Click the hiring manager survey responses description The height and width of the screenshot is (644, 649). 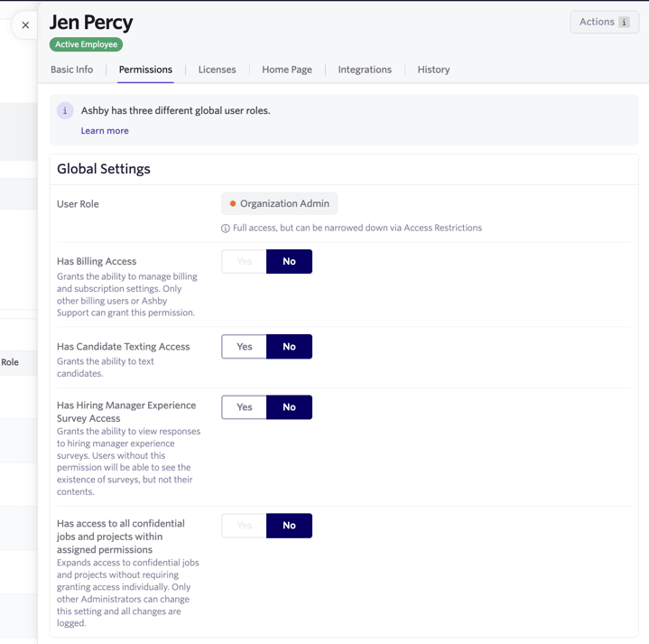(x=129, y=462)
